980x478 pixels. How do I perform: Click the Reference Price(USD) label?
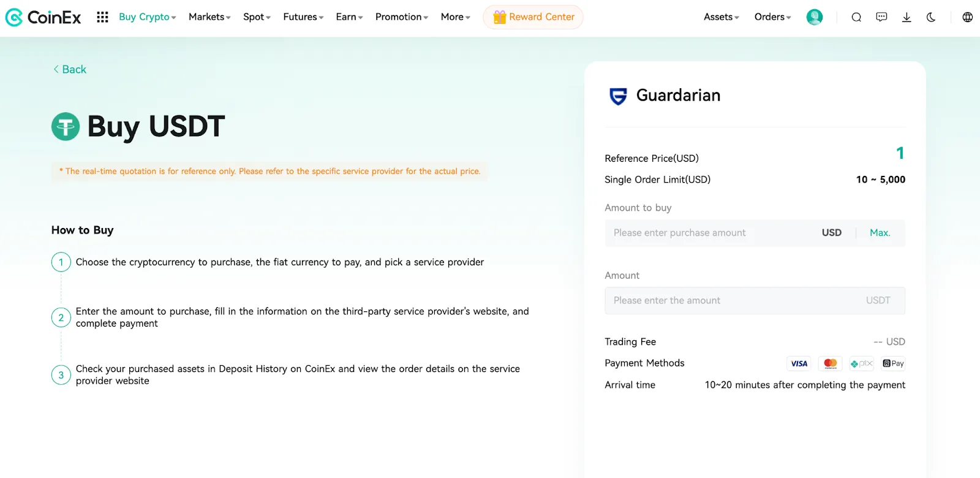click(652, 158)
